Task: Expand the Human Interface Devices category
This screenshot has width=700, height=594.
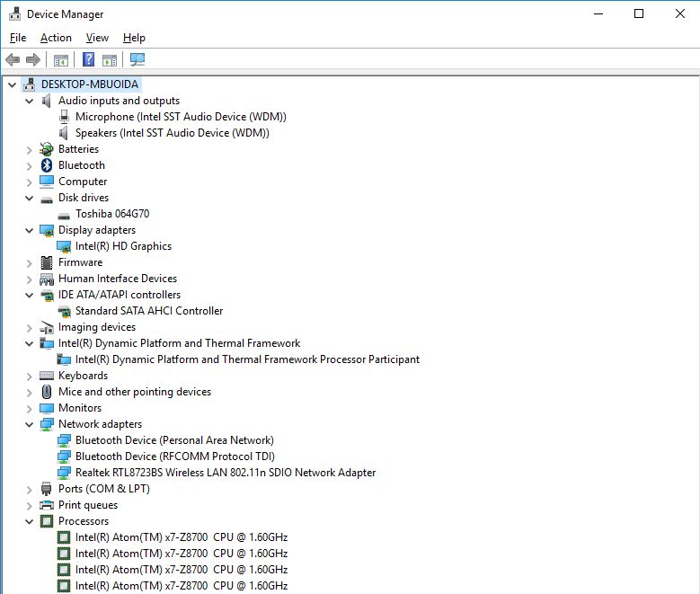Action: tap(30, 279)
